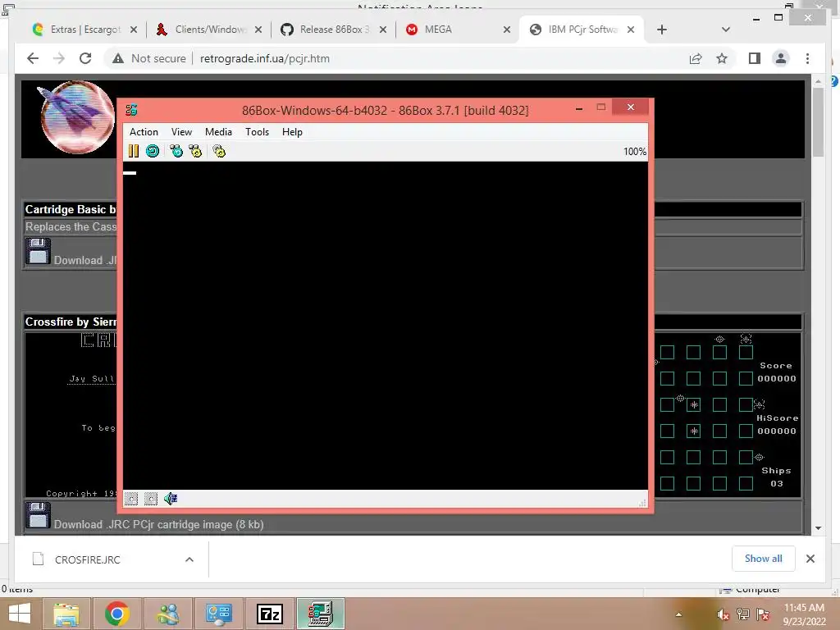Switch to the Extras | Escargot tab

85,30
